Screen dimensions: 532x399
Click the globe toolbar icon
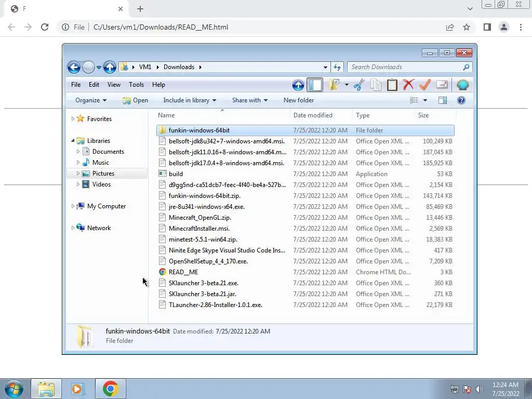pos(462,85)
